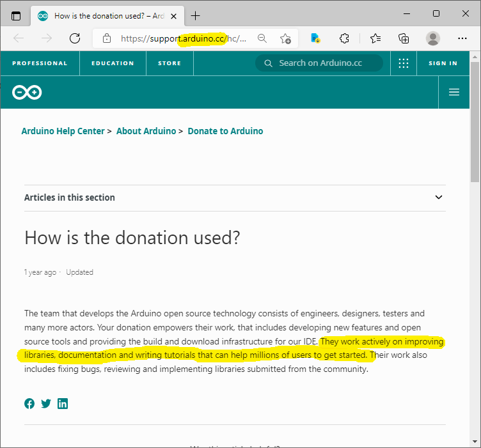This screenshot has height=448, width=481.
Task: Click the scrollbar up arrow
Action: point(475,57)
